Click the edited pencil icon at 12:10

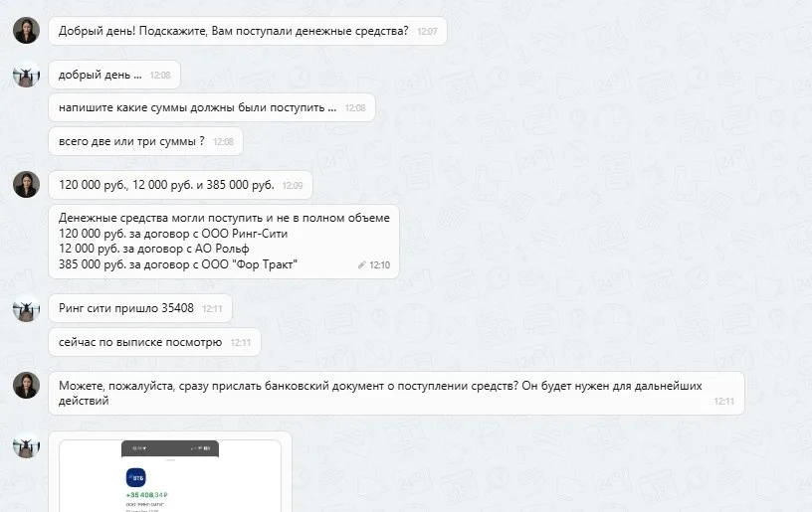361,264
